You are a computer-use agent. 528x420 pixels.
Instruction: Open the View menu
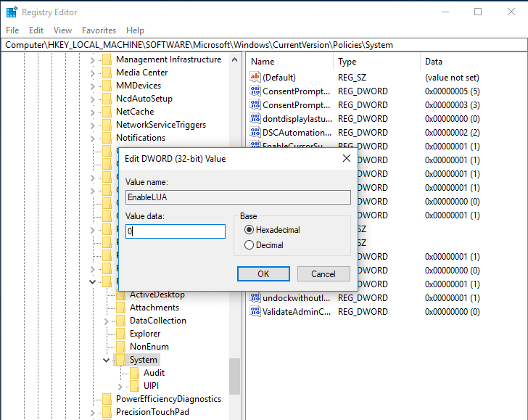(x=62, y=30)
